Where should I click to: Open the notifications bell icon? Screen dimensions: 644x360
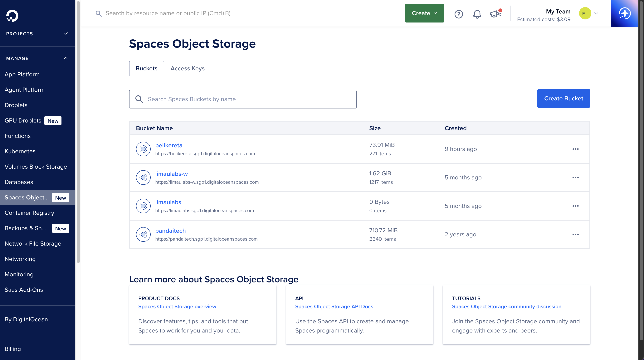[477, 14]
